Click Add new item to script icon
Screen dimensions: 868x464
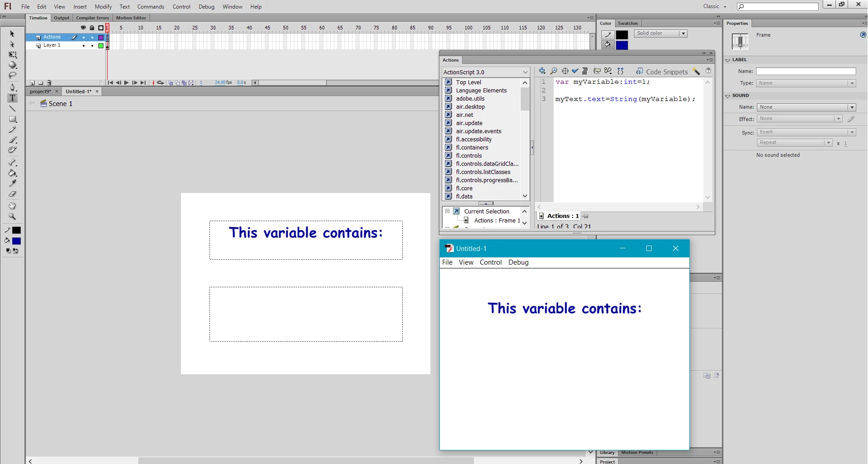[542, 71]
